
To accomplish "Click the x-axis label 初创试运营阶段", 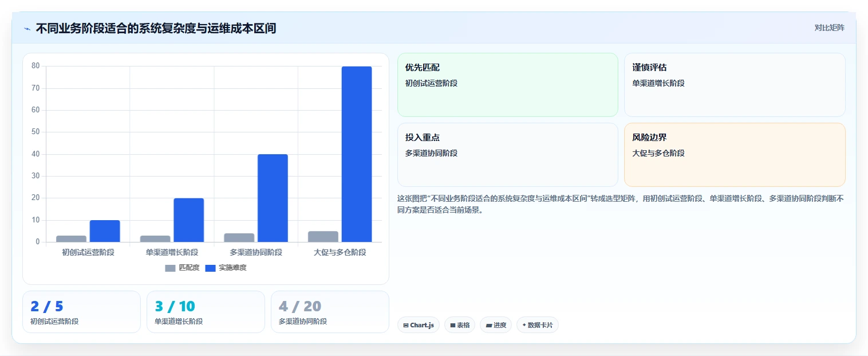I will 88,252.
